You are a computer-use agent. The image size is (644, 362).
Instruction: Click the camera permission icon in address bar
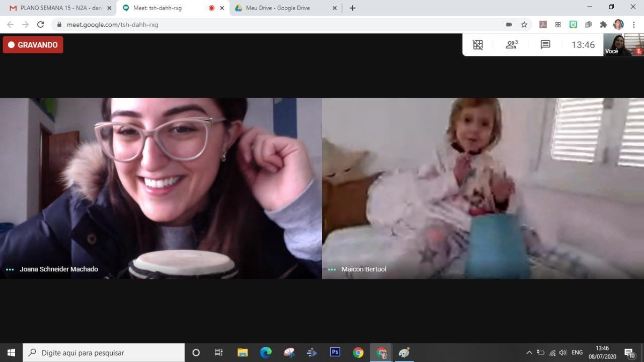point(509,24)
